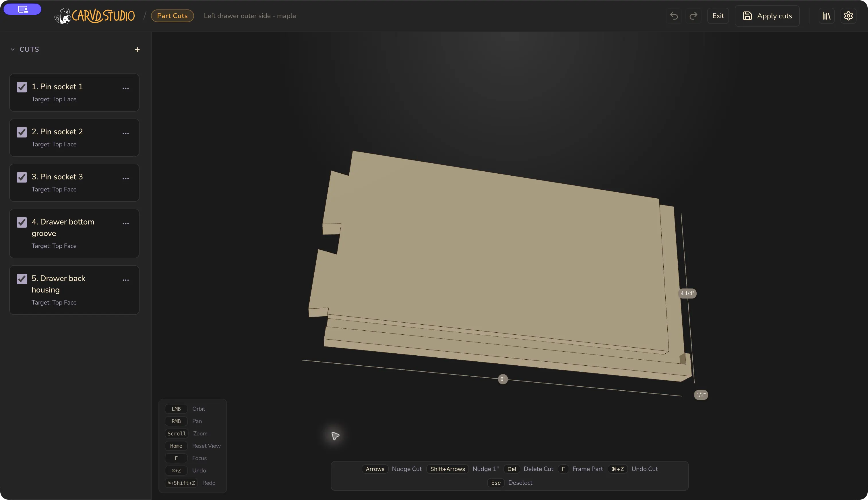The height and width of the screenshot is (500, 868).
Task: Click the 'Frame Part' shortcut label
Action: tap(588, 469)
